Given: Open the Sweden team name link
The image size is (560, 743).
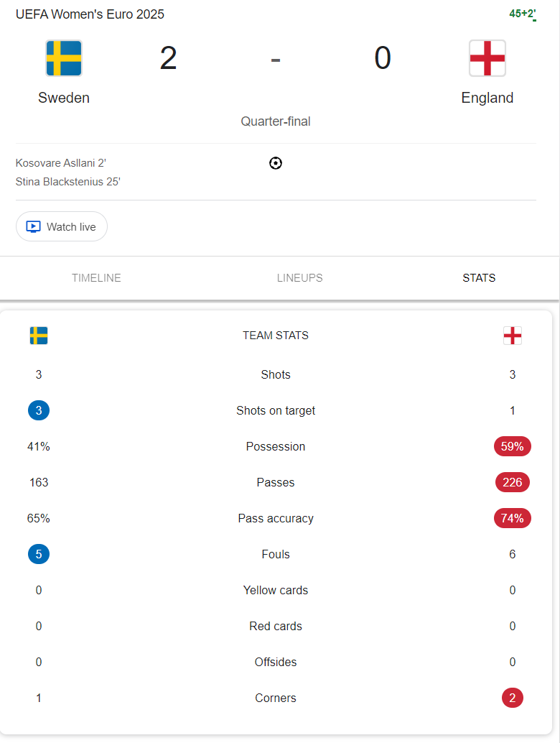Looking at the screenshot, I should pyautogui.click(x=64, y=98).
